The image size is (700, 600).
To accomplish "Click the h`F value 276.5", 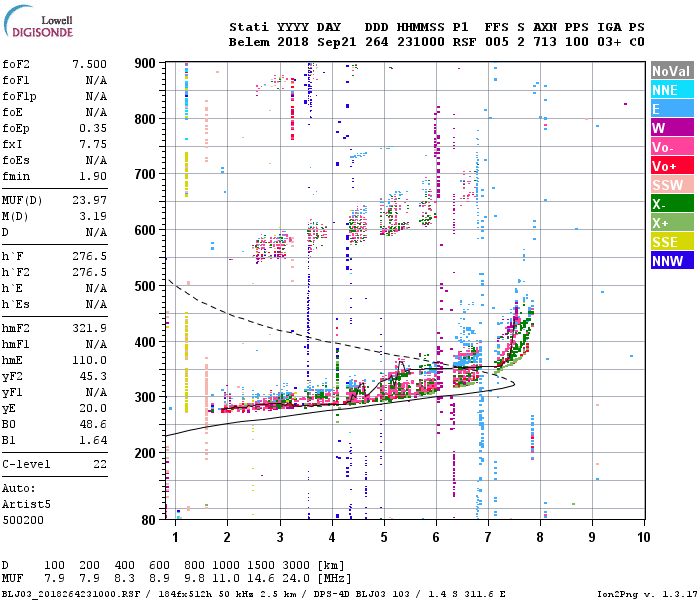I will (x=90, y=256).
